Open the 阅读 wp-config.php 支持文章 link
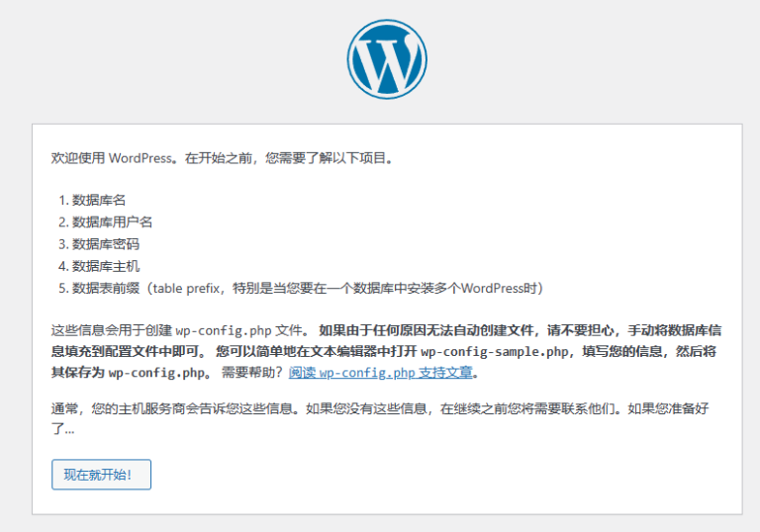760x532 pixels. coord(381,373)
